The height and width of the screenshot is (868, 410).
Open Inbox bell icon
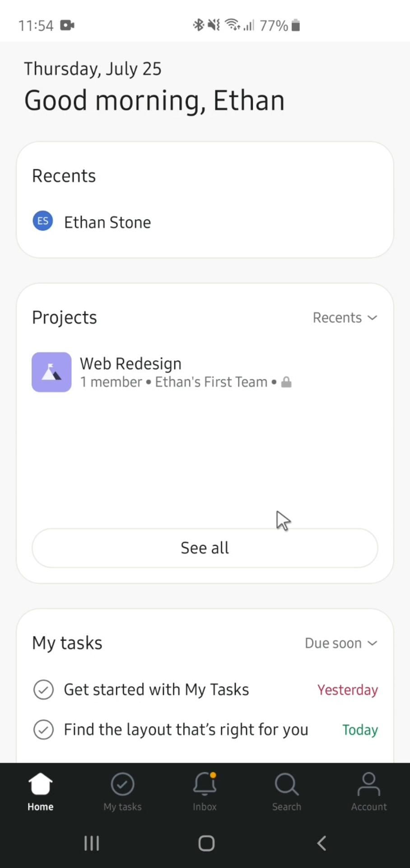tap(205, 784)
